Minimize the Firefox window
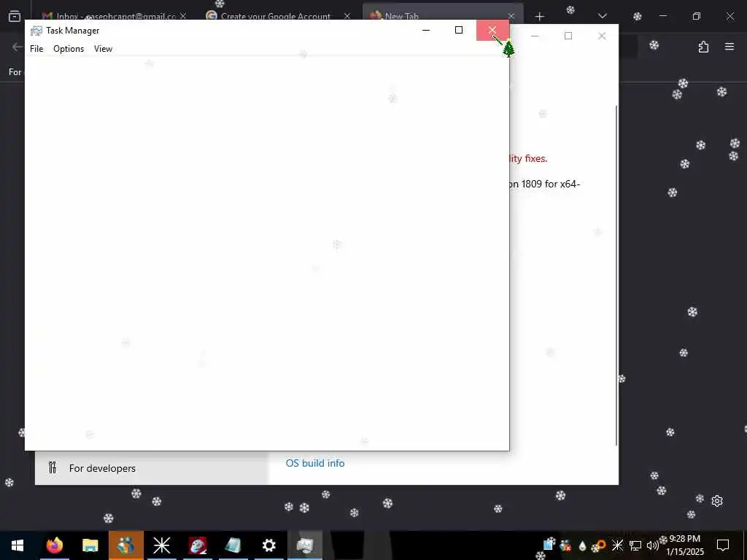This screenshot has height=560, width=747. (663, 16)
